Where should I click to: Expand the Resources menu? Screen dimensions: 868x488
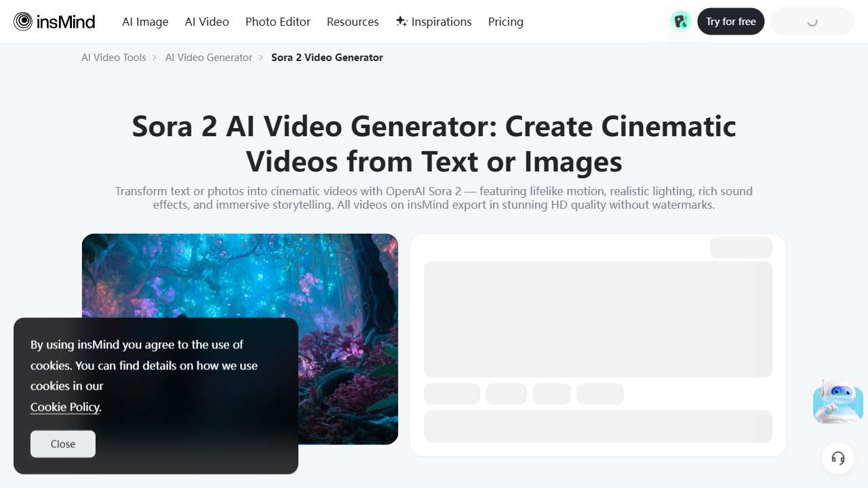[x=353, y=22]
